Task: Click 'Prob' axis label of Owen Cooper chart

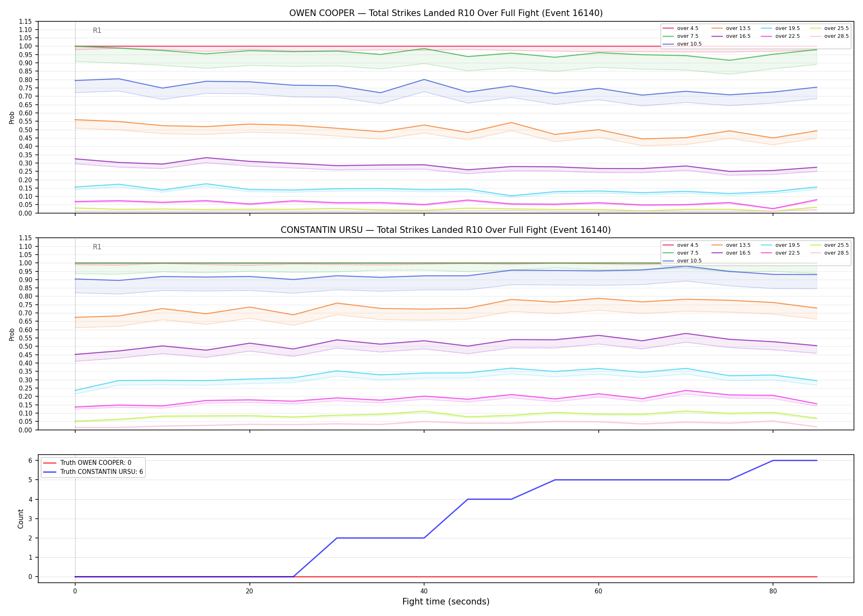Action: point(12,117)
